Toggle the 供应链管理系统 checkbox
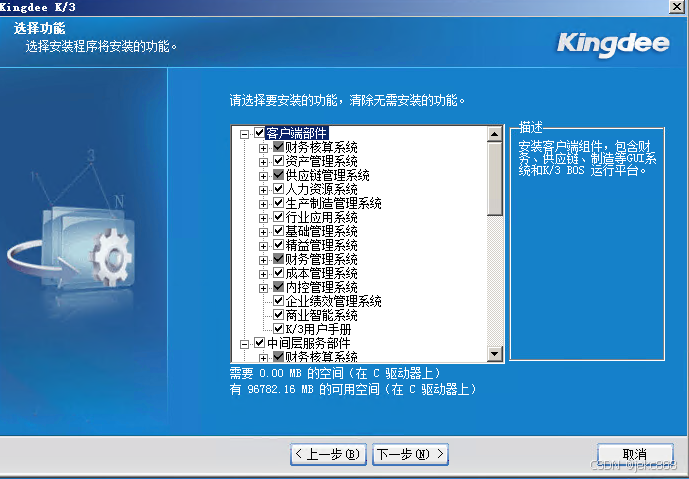This screenshot has height=479, width=689. click(278, 175)
